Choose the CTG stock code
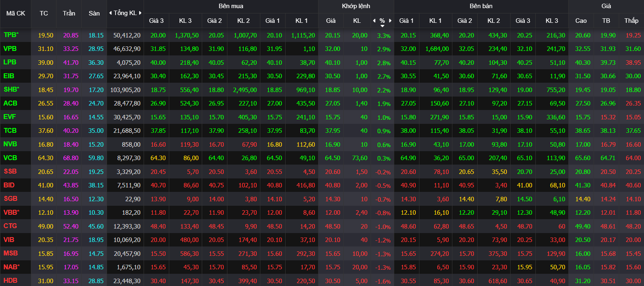This screenshot has height=286, width=644. (10, 226)
